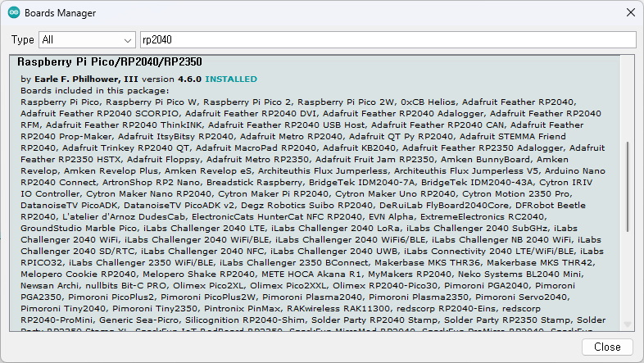The height and width of the screenshot is (363, 644).
Task: Click 'iLabs Challenger 2040 UWB' in the list
Action: [x=334, y=251]
